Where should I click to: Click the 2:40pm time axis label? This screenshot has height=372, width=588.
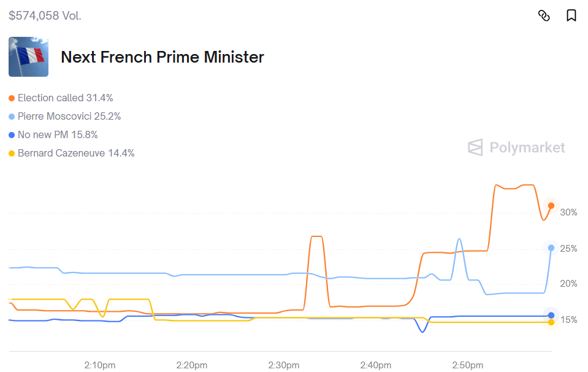pyautogui.click(x=376, y=365)
